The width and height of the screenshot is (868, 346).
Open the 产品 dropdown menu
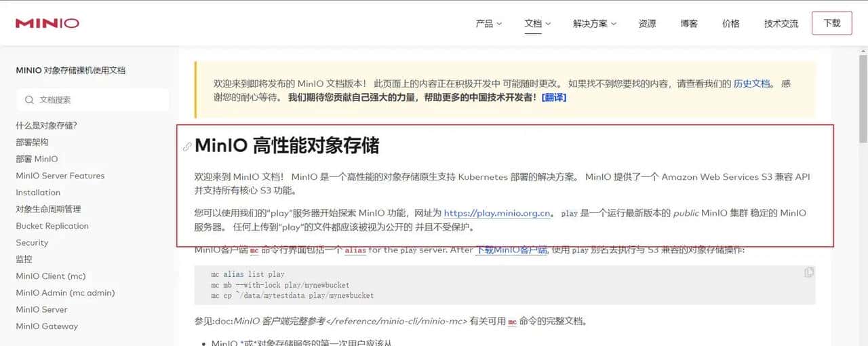[489, 23]
